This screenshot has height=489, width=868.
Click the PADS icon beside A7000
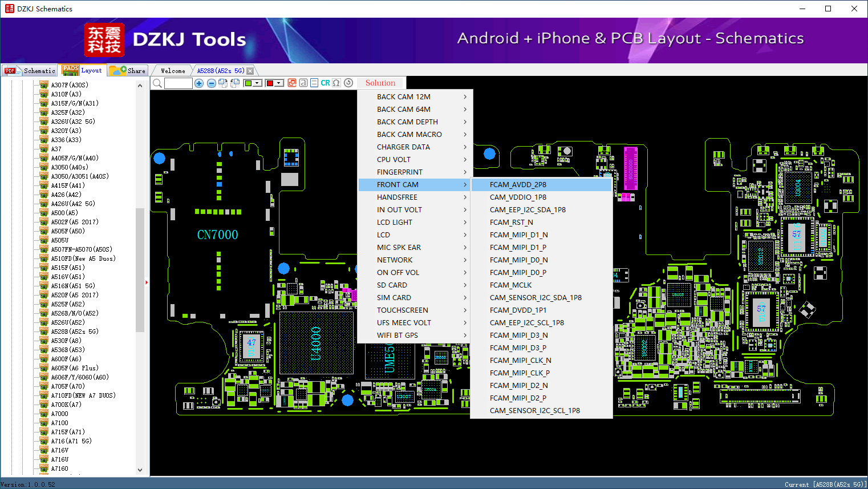click(x=44, y=414)
